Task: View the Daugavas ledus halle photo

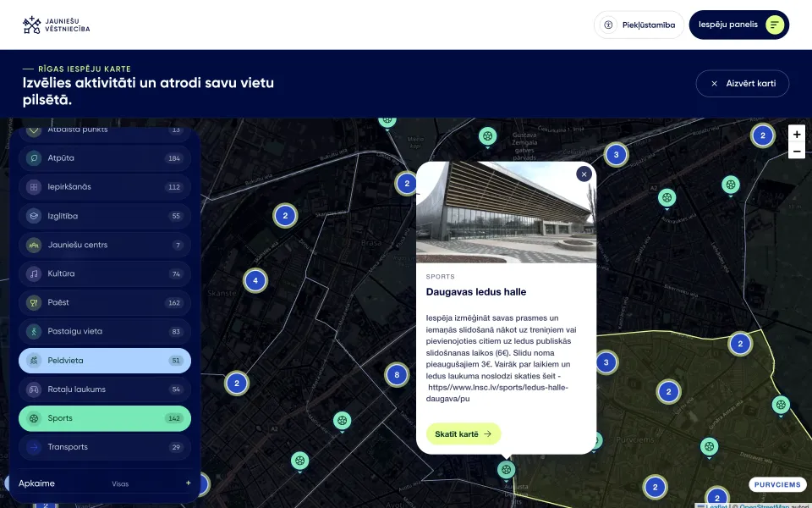Action: [506, 212]
